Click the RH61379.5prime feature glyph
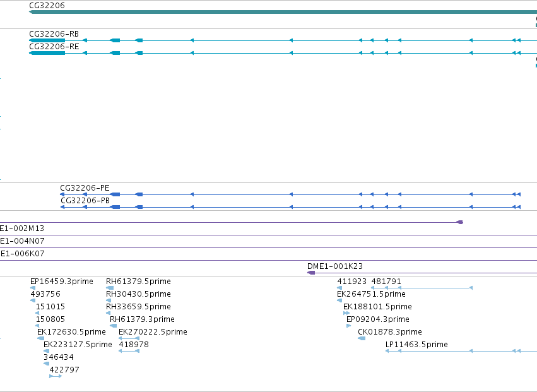Viewport: 537px width, 392px height. [x=110, y=288]
